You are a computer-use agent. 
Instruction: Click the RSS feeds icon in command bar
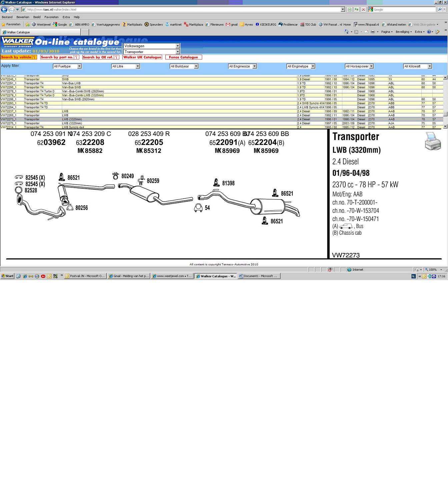point(356,32)
